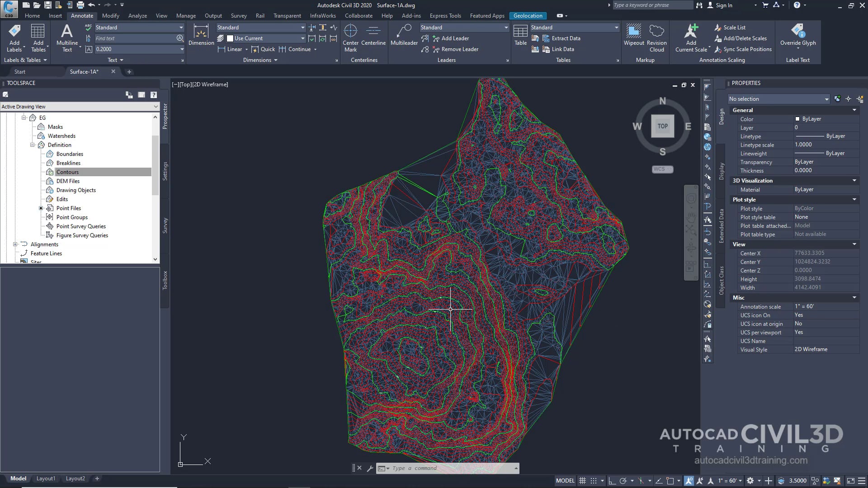Open the Override Glyph tool
868x488 pixels.
[798, 36]
